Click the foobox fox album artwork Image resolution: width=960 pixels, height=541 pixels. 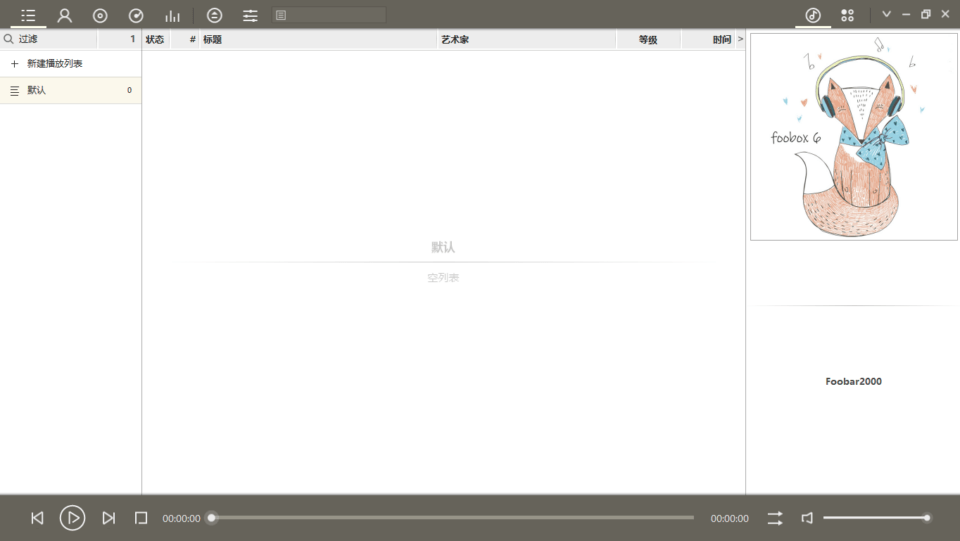click(853, 136)
